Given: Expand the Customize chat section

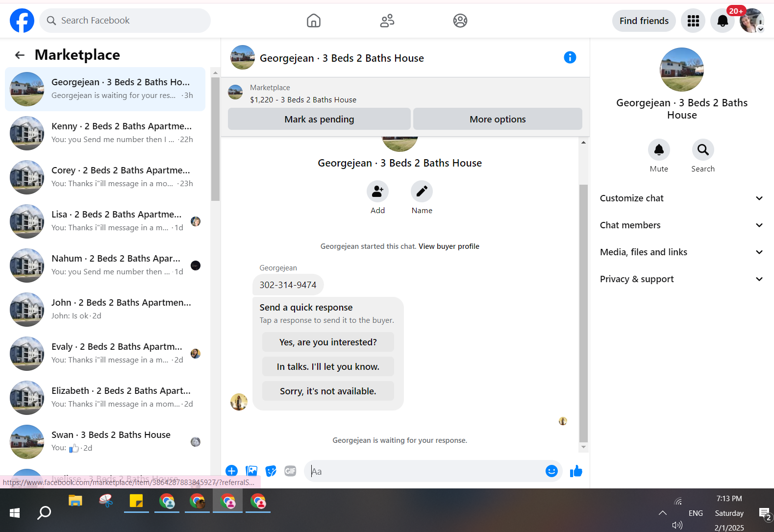Looking at the screenshot, I should coord(681,198).
